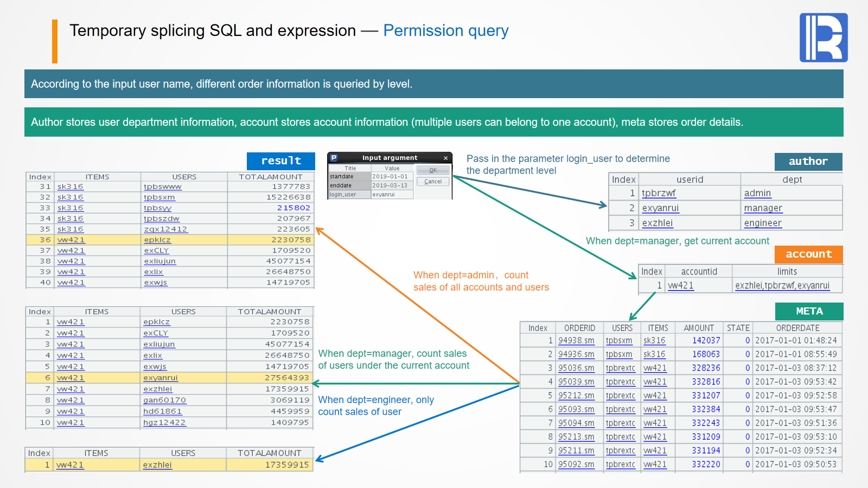
Task: Close the Input argument dialog
Action: pos(445,158)
